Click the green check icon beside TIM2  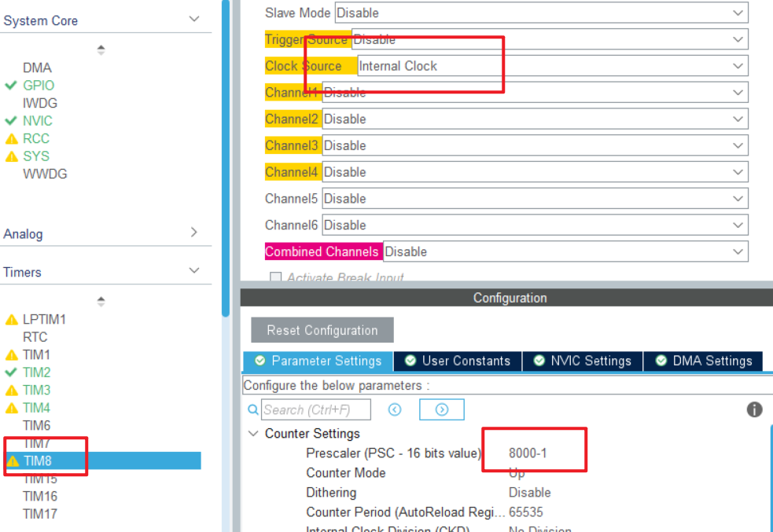pyautogui.click(x=11, y=372)
